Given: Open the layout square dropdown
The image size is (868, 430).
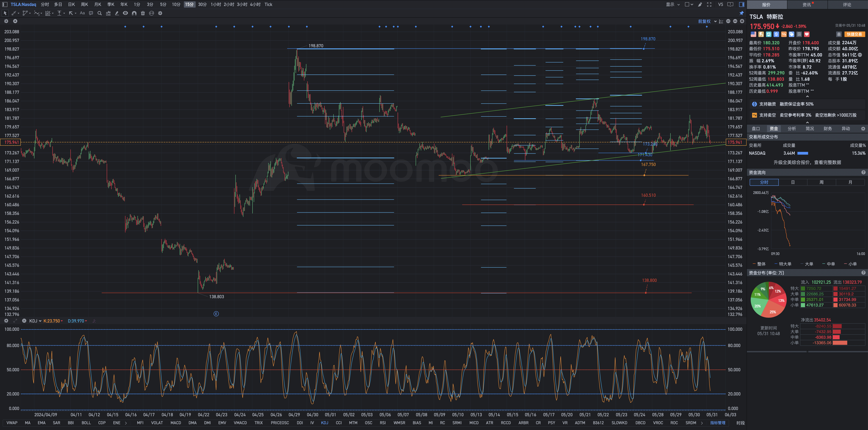Looking at the screenshot, I should click(689, 4).
